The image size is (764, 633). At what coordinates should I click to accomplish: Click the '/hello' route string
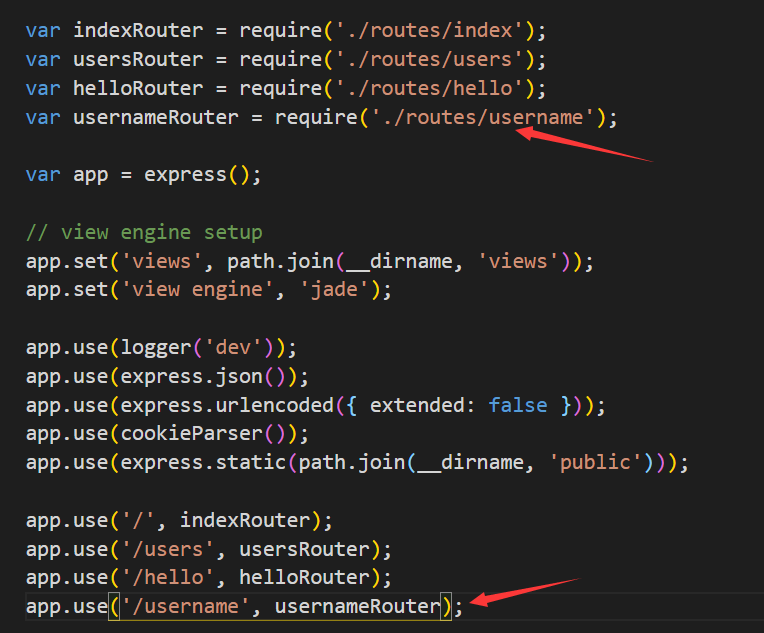coord(168,577)
